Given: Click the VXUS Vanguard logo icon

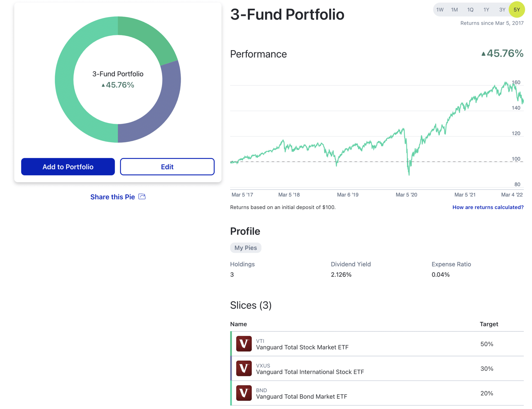Looking at the screenshot, I should tap(244, 368).
